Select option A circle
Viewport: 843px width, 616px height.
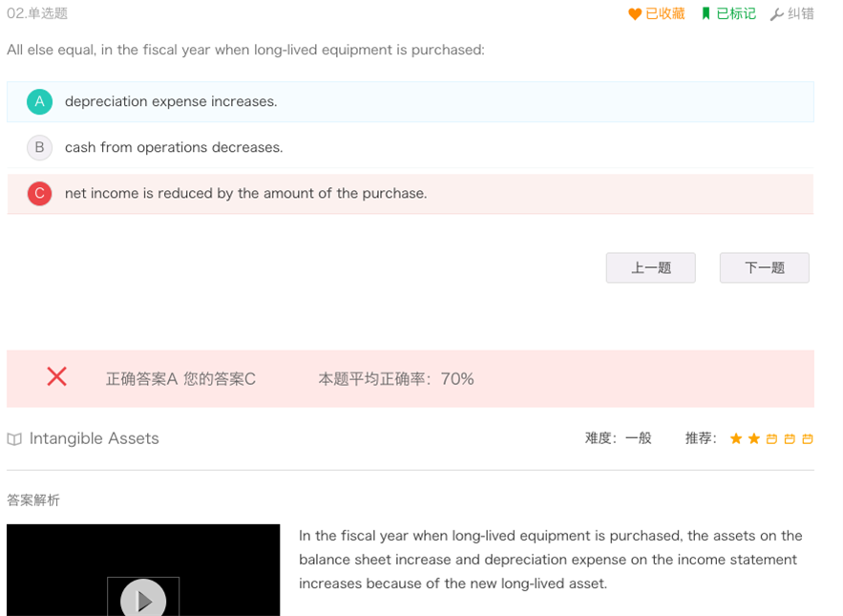tap(40, 101)
